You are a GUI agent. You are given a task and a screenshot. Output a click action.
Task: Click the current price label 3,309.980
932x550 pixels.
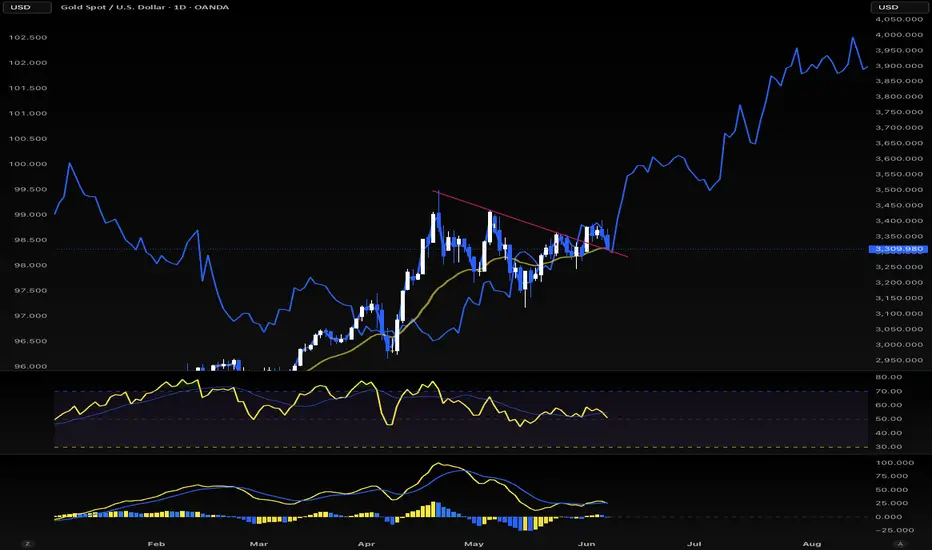click(898, 249)
